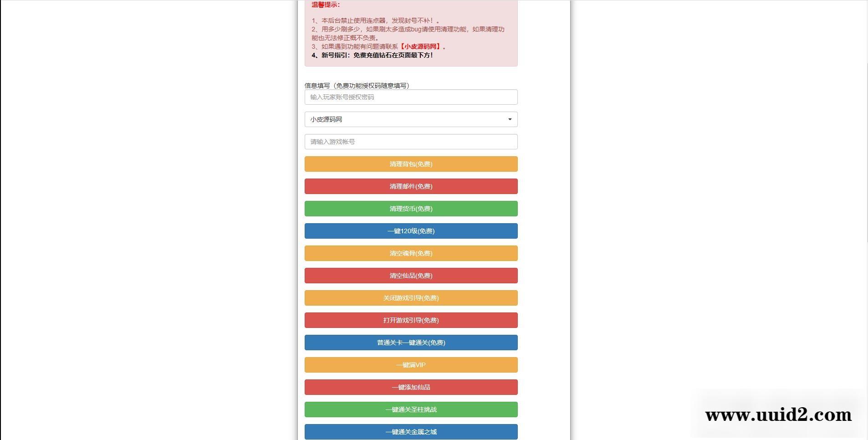Click the 一键添加仙品 button

click(411, 387)
